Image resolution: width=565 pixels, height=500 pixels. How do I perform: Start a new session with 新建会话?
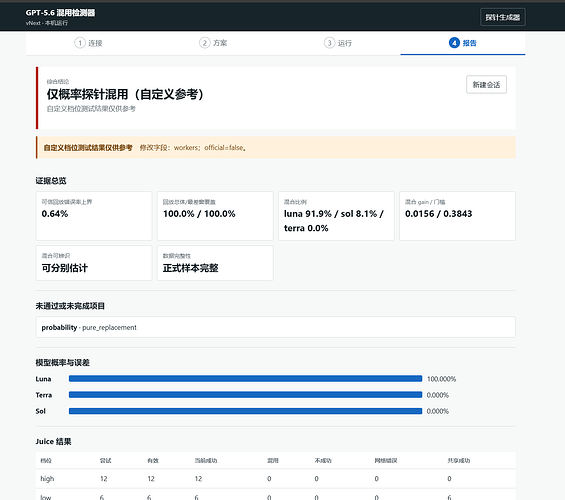pyautogui.click(x=486, y=85)
